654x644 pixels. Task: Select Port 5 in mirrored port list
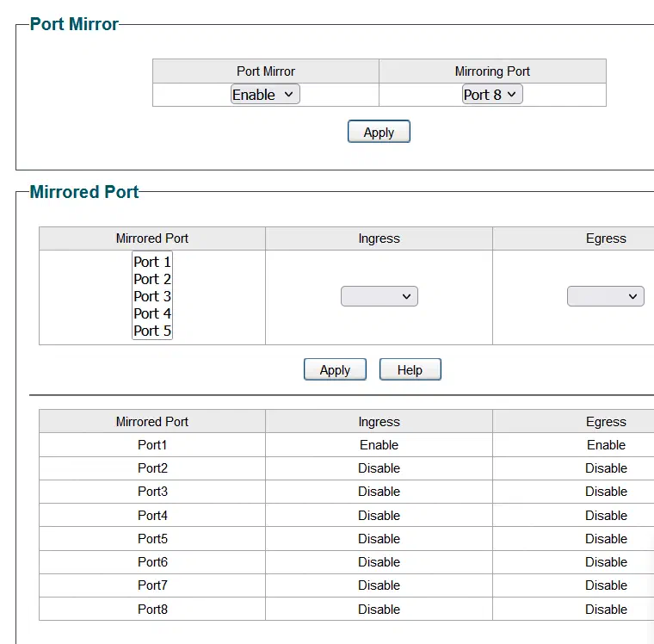tap(152, 331)
